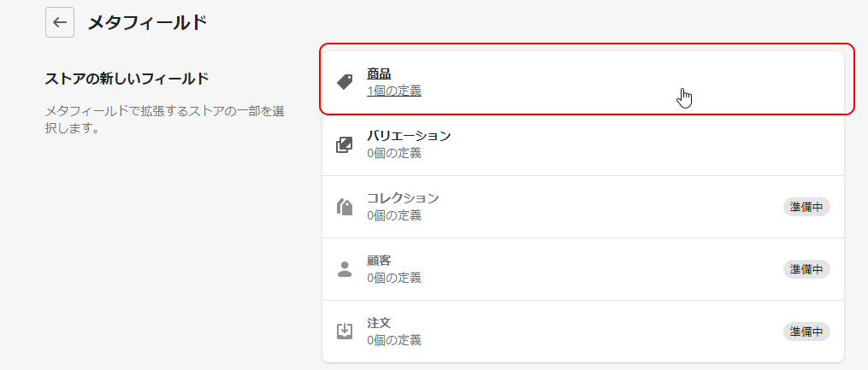Click the 準備中 badge in the コレクション row
This screenshot has height=370, width=868.
point(806,207)
